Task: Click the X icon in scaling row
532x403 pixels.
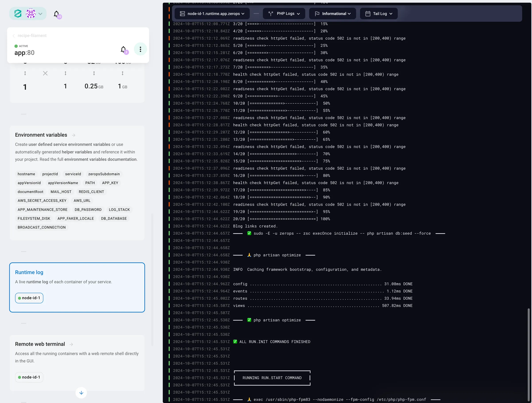Action: 45,73
